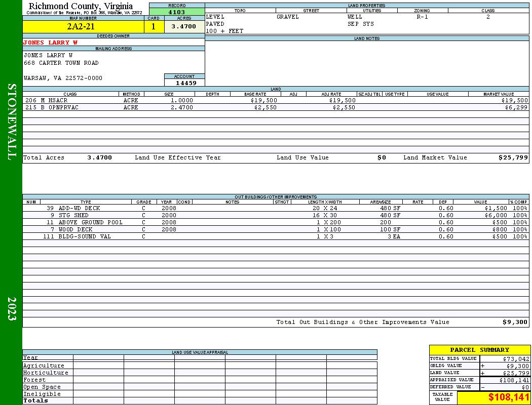Click the R-1 zoning value
The image size is (532, 405).
(x=423, y=17)
